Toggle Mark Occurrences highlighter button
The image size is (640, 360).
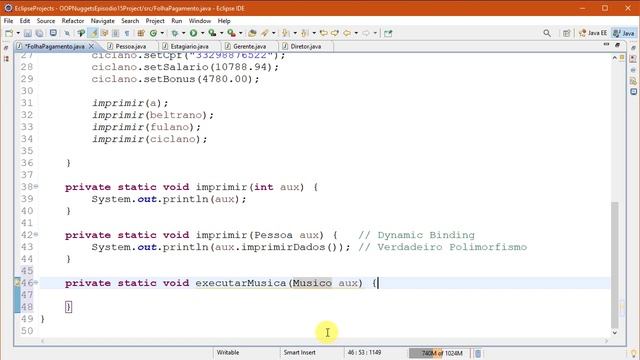pos(93,33)
